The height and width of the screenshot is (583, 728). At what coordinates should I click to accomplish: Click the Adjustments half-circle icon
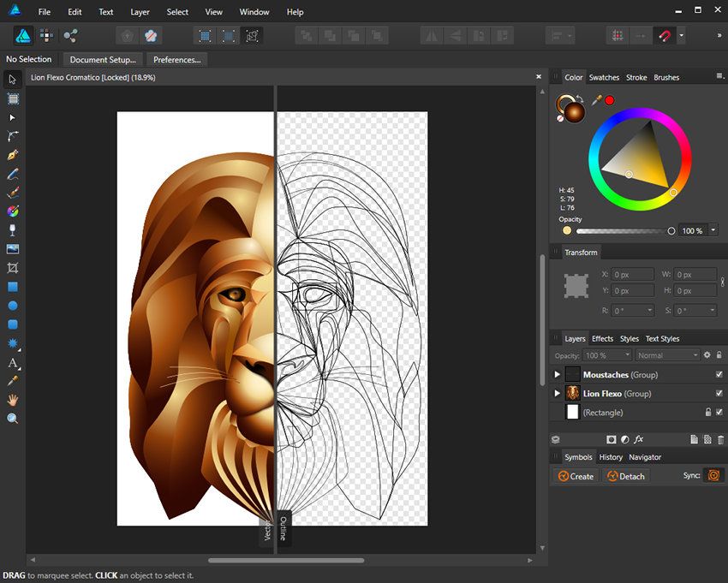(x=625, y=439)
